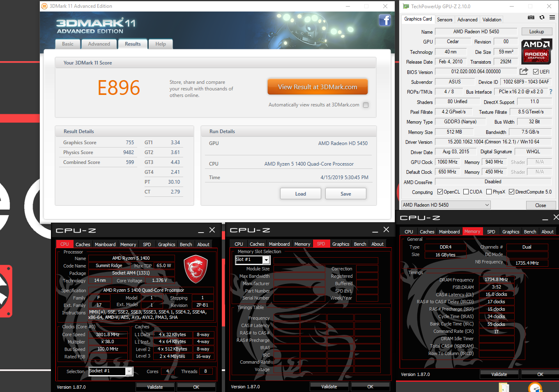The height and width of the screenshot is (392, 559).
Task: Click the E896 score text
Action: 119,88
